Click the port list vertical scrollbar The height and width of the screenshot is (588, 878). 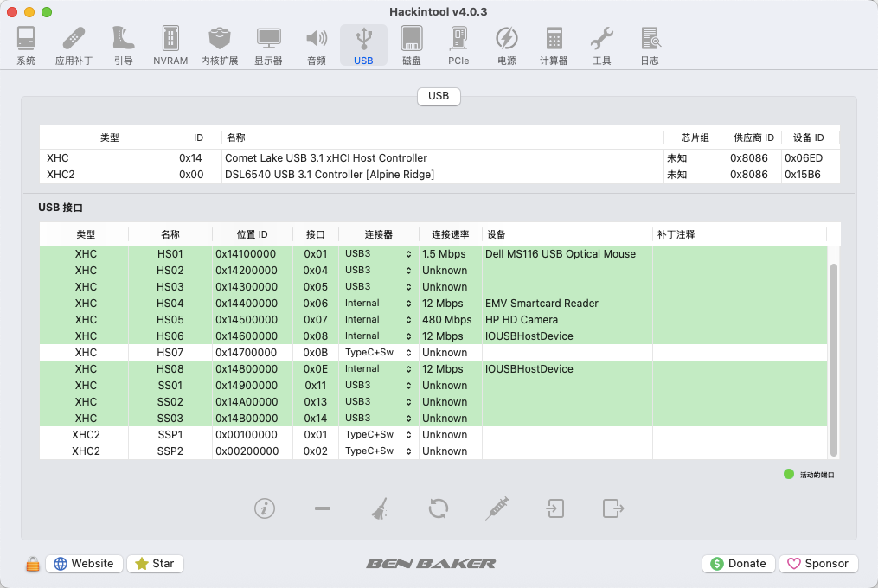pyautogui.click(x=834, y=360)
